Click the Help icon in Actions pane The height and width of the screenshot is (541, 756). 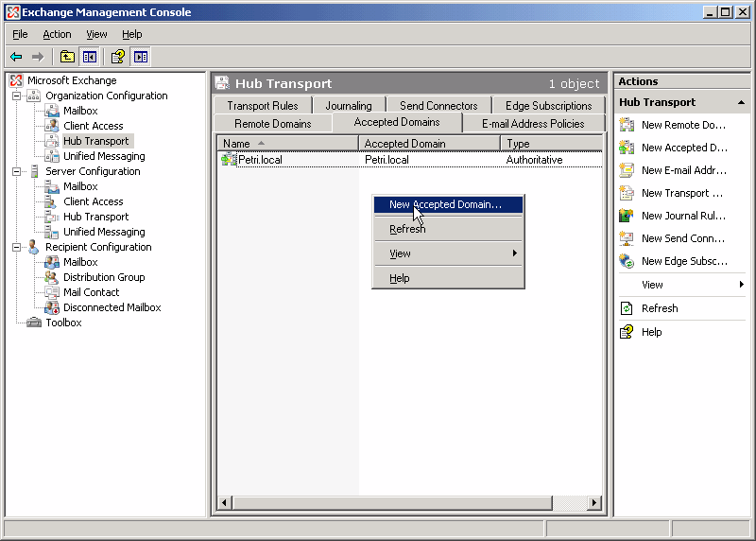pyautogui.click(x=627, y=332)
